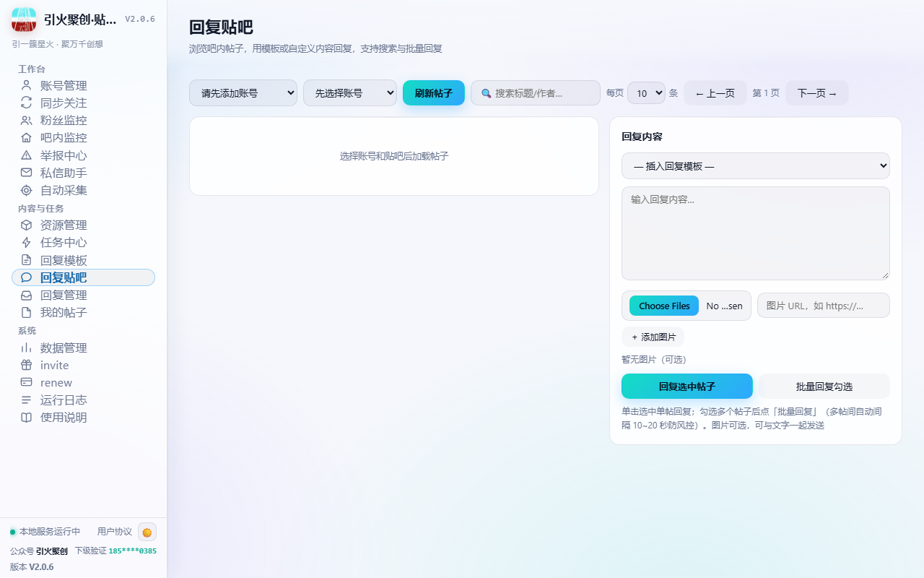This screenshot has width=924, height=578.
Task: Click the 数据管理 bar chart icon
Action: click(27, 348)
